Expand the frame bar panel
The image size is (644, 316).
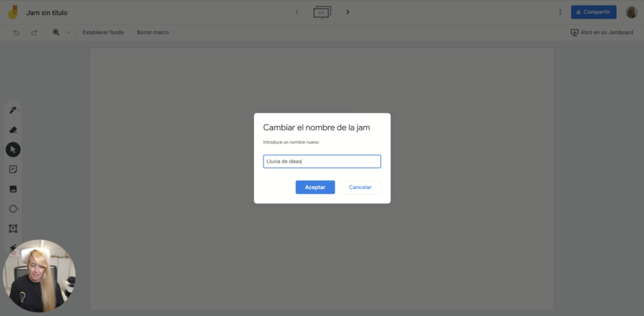tap(322, 12)
